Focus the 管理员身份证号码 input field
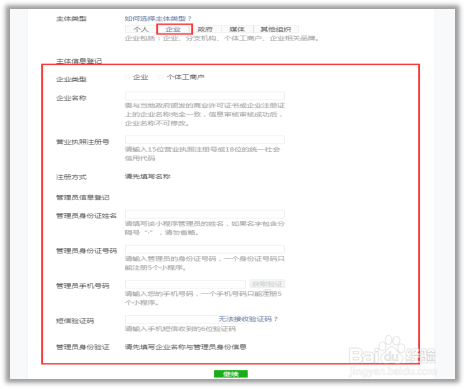This screenshot has height=389, width=466. [205, 249]
